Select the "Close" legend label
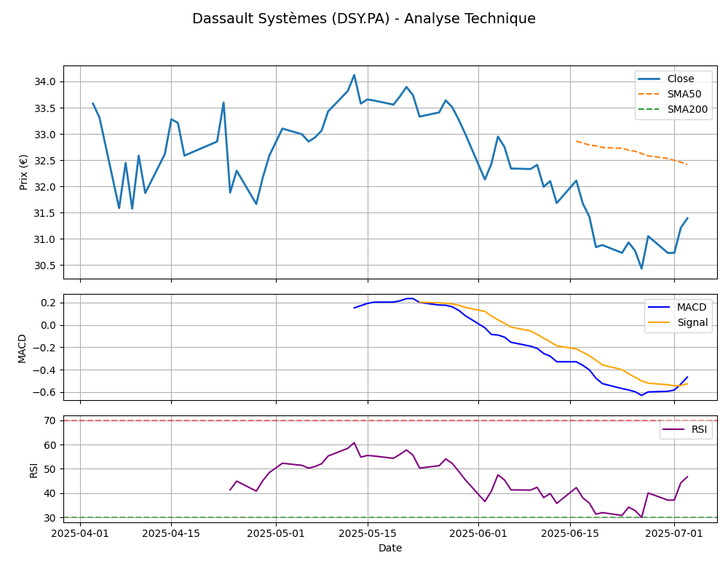The height and width of the screenshot is (582, 728). pos(681,79)
